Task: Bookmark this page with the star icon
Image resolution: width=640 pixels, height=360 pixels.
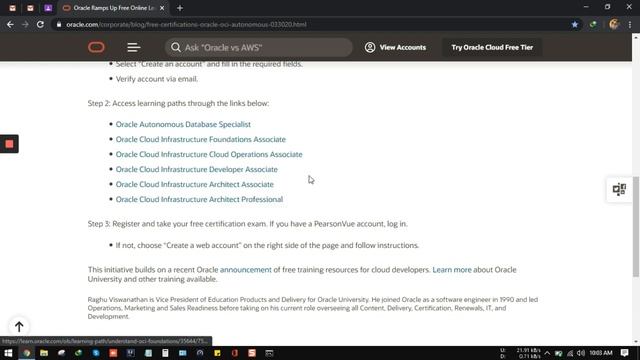Action: click(x=575, y=24)
